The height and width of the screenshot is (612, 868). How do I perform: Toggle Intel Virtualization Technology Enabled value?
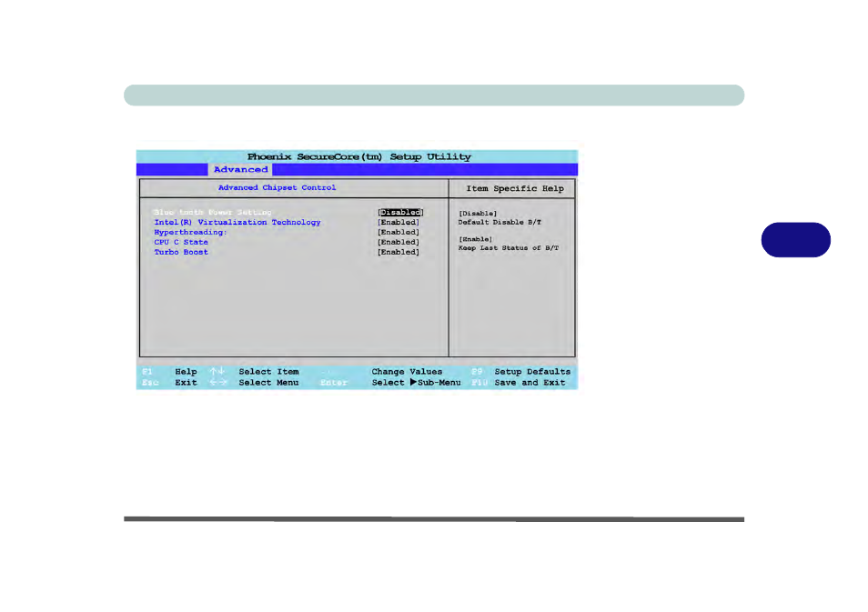point(399,223)
